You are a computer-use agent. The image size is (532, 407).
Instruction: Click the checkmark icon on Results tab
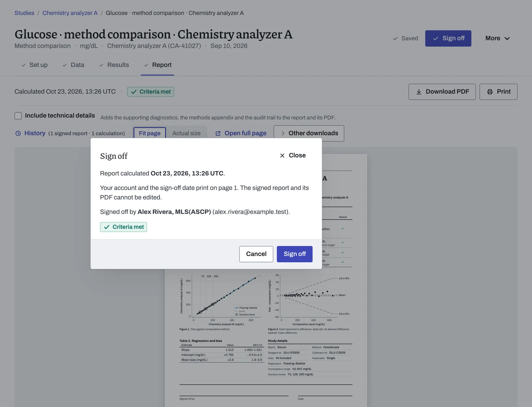point(101,65)
